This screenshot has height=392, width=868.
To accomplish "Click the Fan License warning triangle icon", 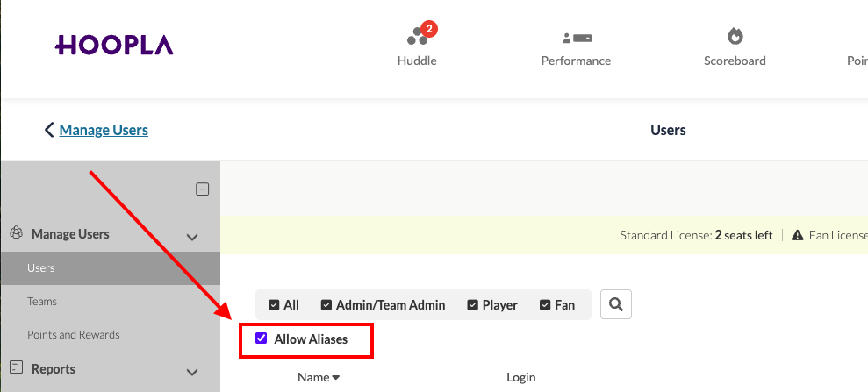I will [797, 236].
